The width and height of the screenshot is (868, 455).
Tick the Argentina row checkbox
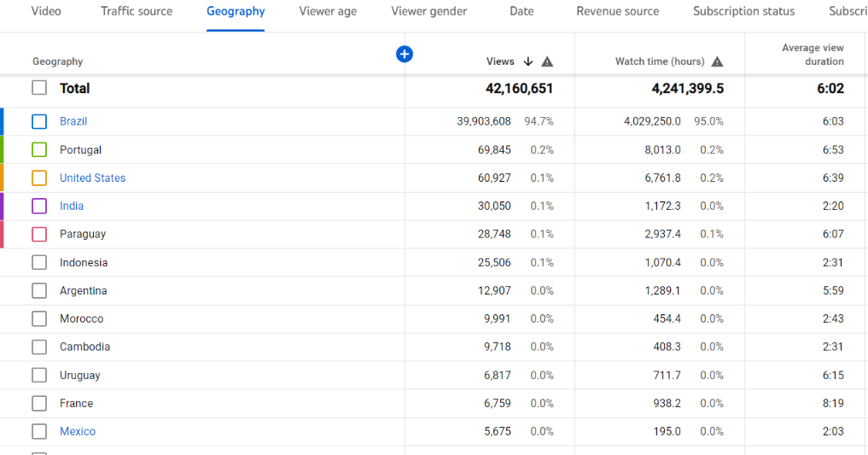click(x=39, y=290)
